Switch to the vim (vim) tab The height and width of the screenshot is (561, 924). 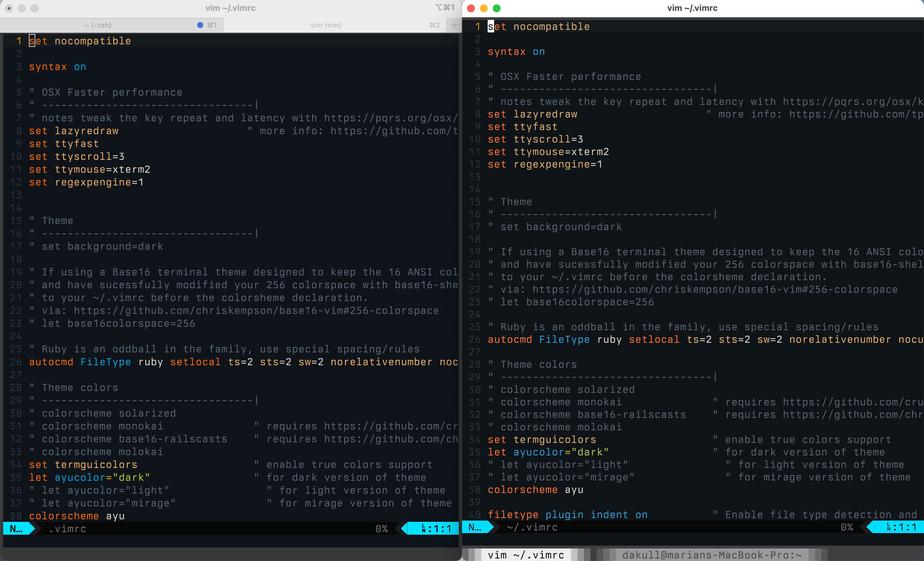326,25
